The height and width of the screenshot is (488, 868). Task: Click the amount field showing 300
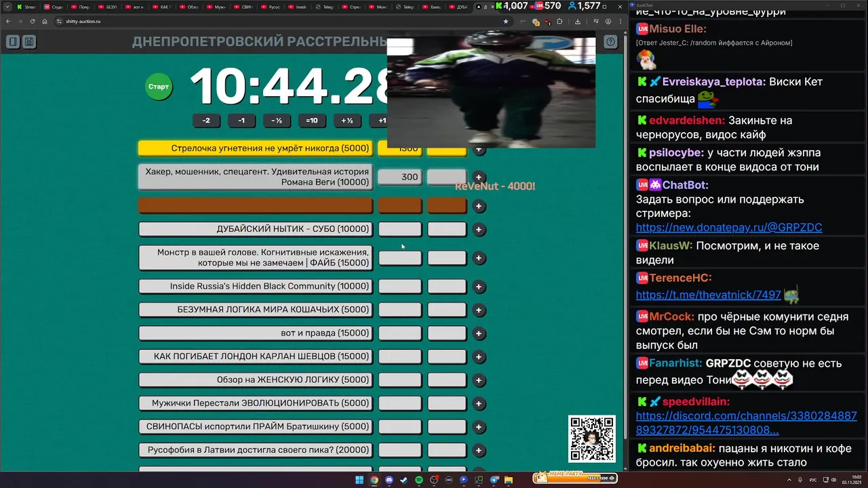click(x=399, y=177)
